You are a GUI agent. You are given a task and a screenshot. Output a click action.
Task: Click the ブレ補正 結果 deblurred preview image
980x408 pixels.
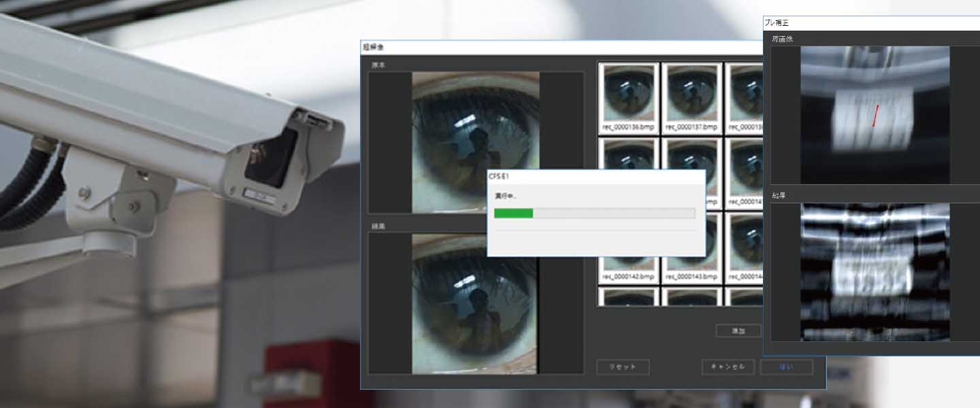coord(875,271)
